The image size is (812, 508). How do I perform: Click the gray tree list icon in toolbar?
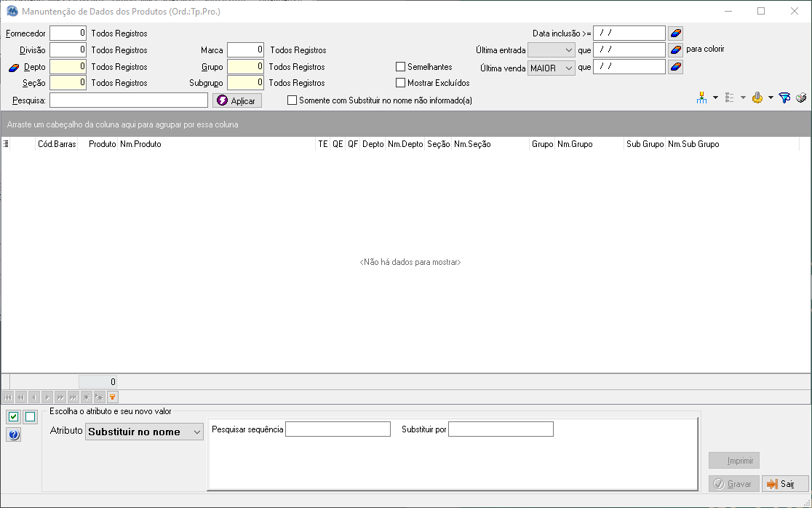click(x=730, y=98)
